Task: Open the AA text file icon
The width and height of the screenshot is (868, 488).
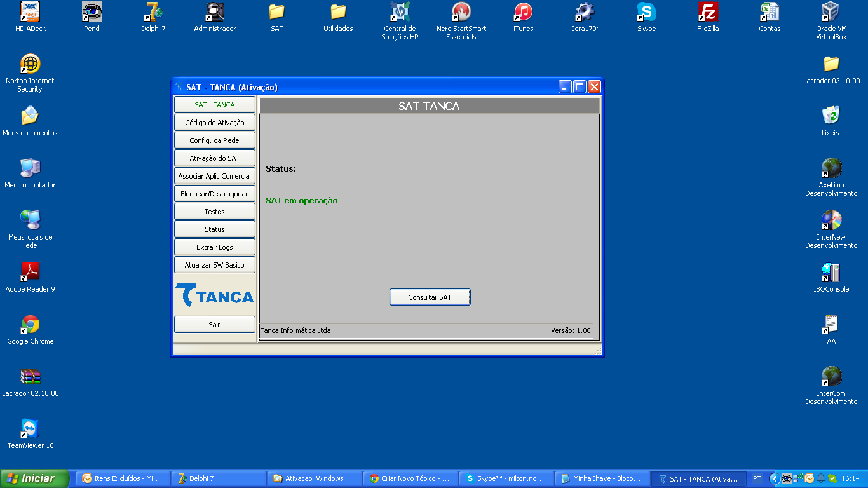Action: click(x=831, y=330)
